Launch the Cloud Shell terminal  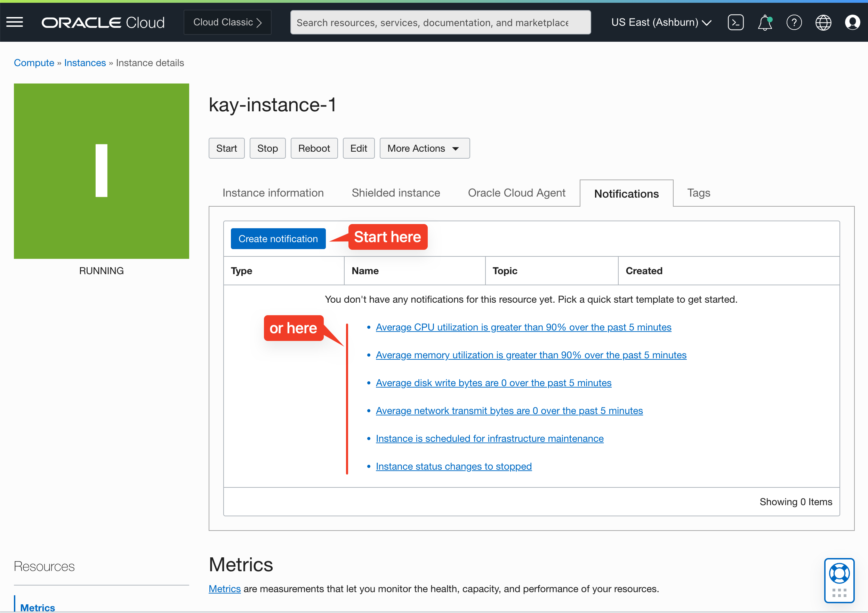[736, 22]
